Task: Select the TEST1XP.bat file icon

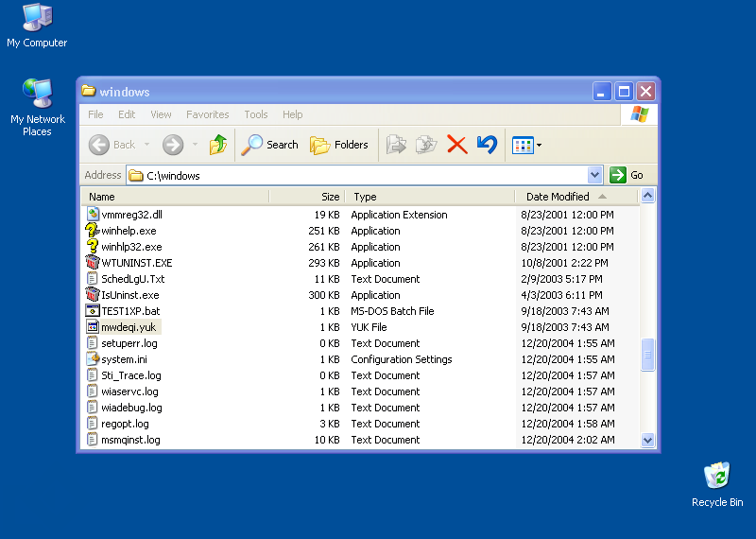Action: (93, 311)
